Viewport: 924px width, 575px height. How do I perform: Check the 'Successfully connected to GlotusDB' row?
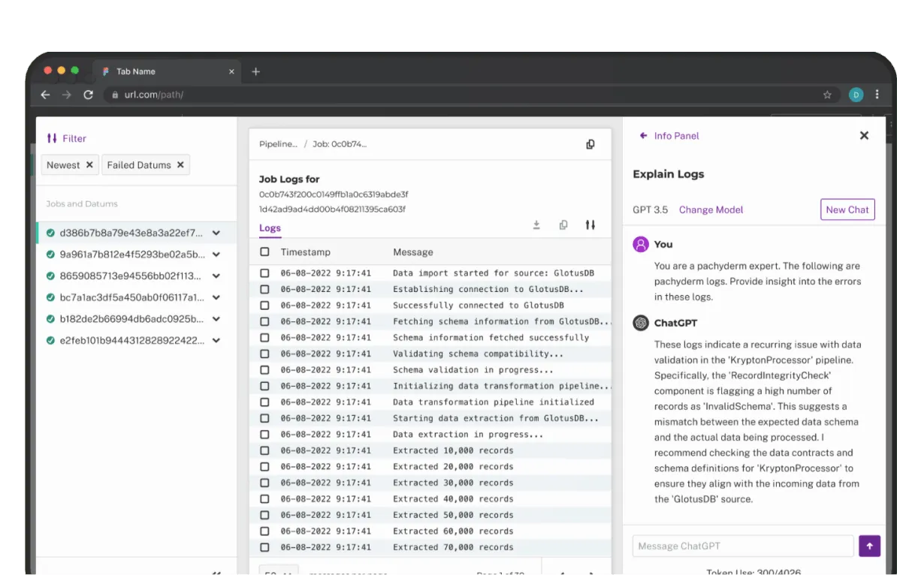[x=264, y=306]
